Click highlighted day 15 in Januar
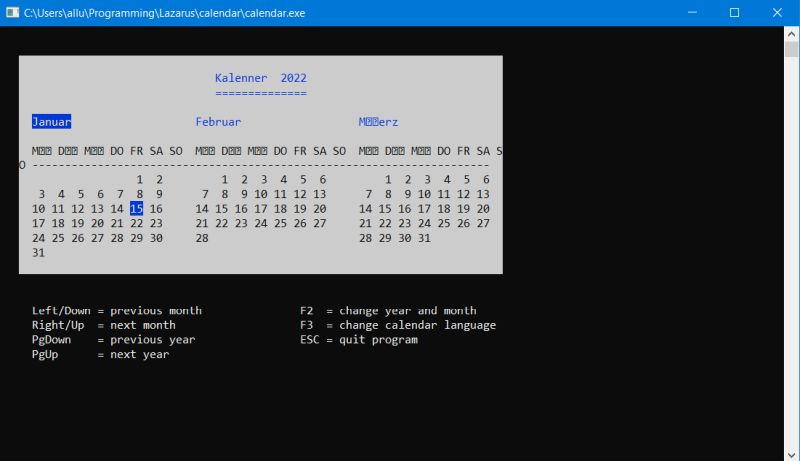 pyautogui.click(x=136, y=209)
